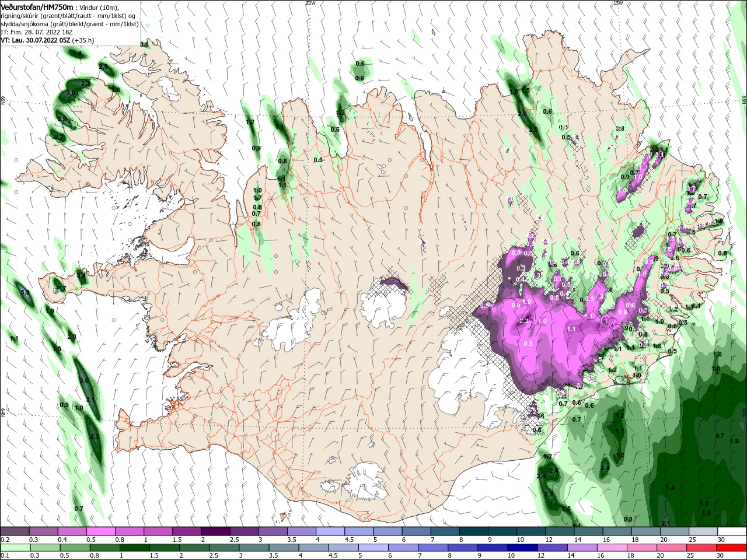Pick the deep blue 10–12 rain scale swatch

pyautogui.click(x=523, y=548)
